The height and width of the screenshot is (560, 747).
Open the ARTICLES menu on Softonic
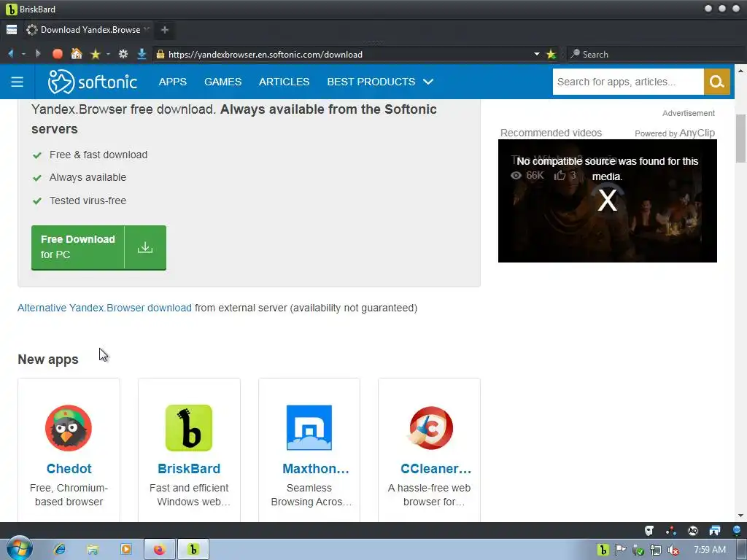284,82
